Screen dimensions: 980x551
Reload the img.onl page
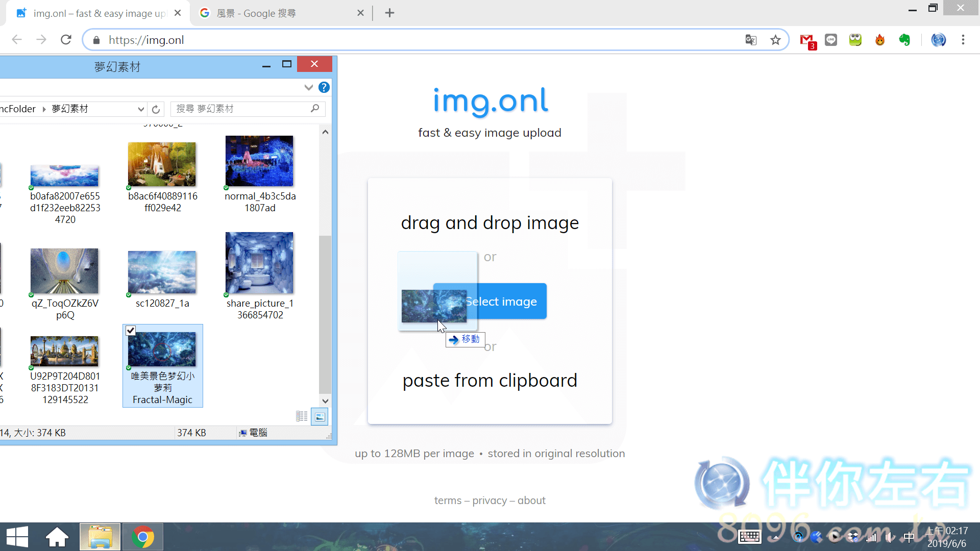66,40
